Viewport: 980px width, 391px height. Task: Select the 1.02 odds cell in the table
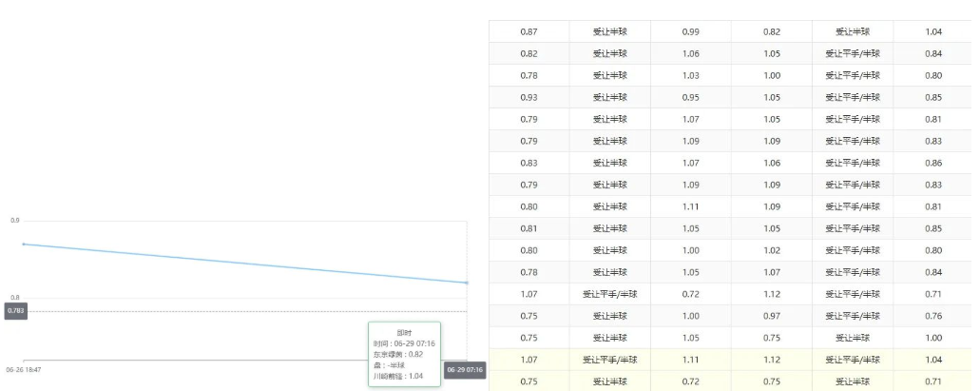point(772,250)
